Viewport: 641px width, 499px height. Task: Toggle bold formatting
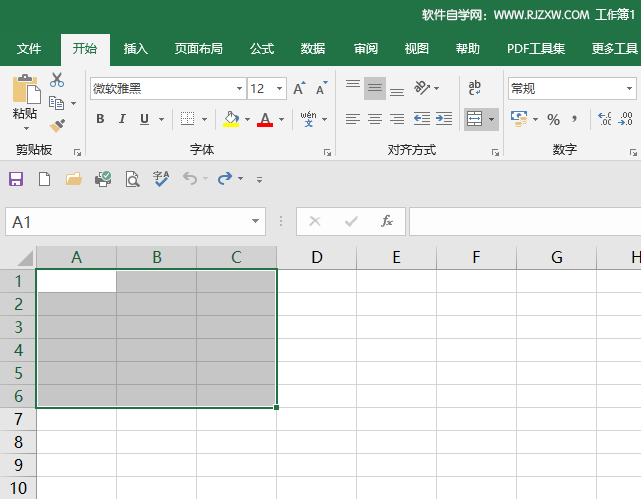coord(100,119)
